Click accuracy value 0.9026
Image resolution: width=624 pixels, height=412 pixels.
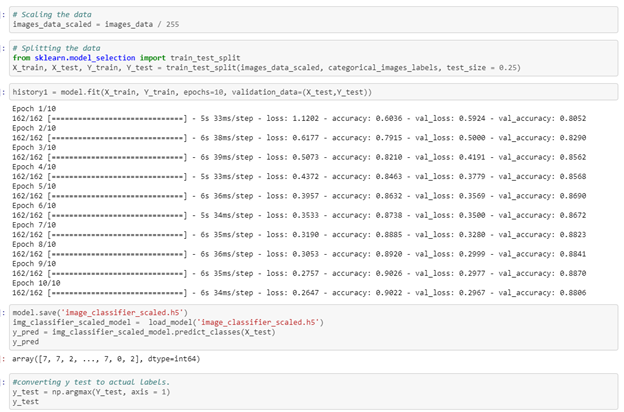pyautogui.click(x=389, y=273)
